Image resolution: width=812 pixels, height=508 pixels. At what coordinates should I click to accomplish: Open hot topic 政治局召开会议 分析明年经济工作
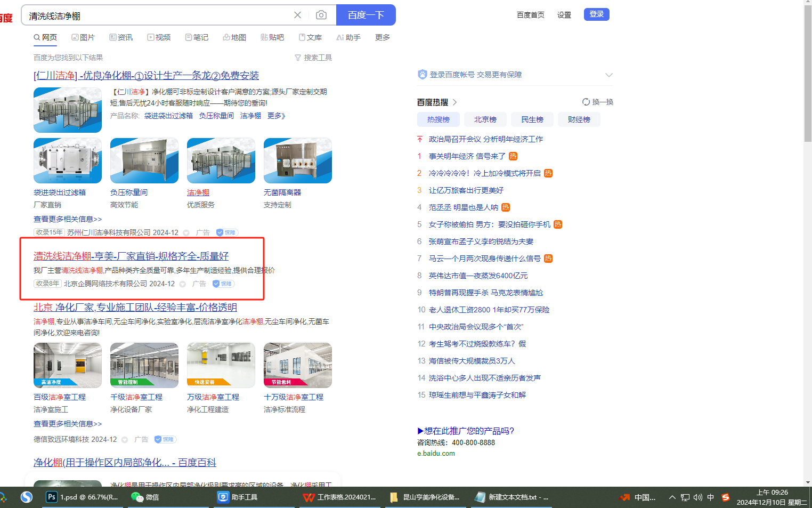coord(486,139)
